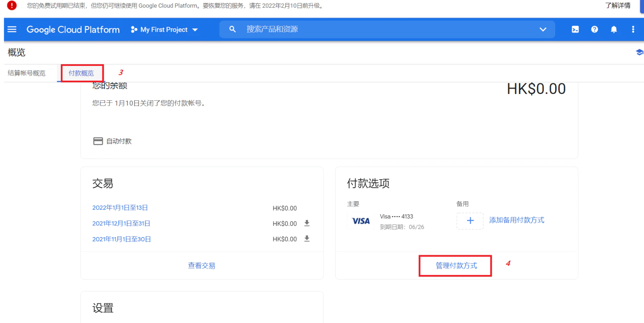The image size is (644, 323).
Task: Click the 管理付款方式 button
Action: click(x=456, y=265)
